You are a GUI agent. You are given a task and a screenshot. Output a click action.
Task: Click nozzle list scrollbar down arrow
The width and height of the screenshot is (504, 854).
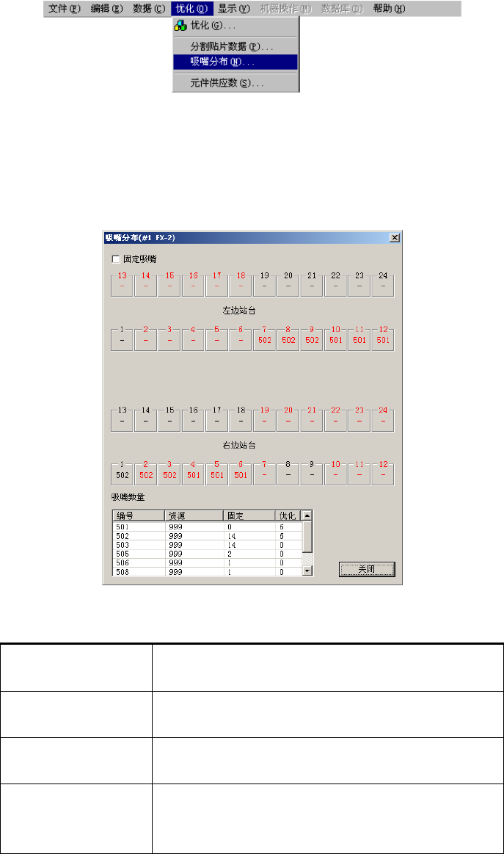click(307, 571)
